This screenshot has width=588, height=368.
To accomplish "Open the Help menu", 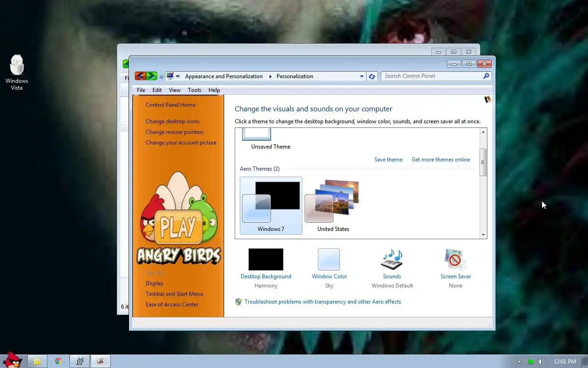I will 214,90.
